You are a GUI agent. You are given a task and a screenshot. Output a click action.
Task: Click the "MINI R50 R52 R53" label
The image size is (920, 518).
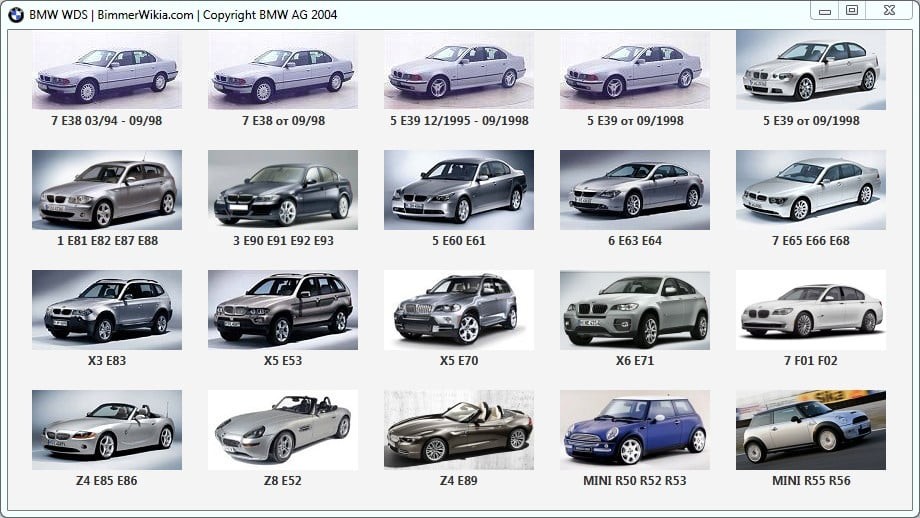click(635, 481)
